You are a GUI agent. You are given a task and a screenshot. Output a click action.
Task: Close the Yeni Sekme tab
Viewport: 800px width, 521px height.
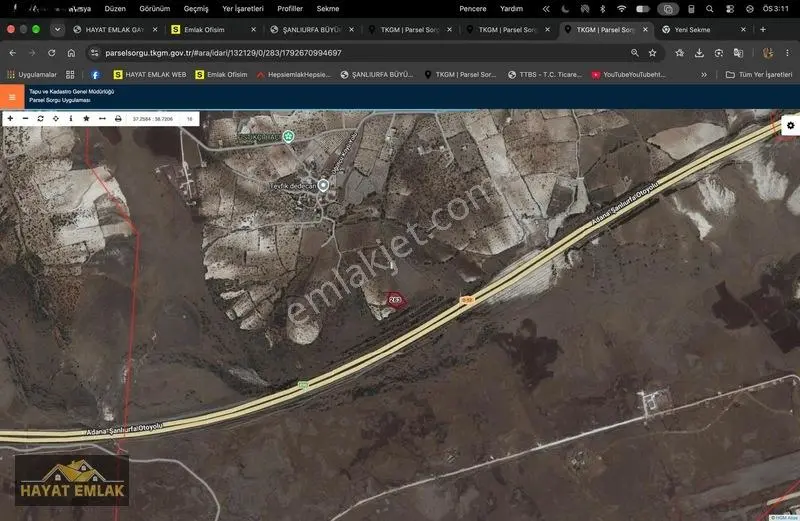click(x=743, y=30)
